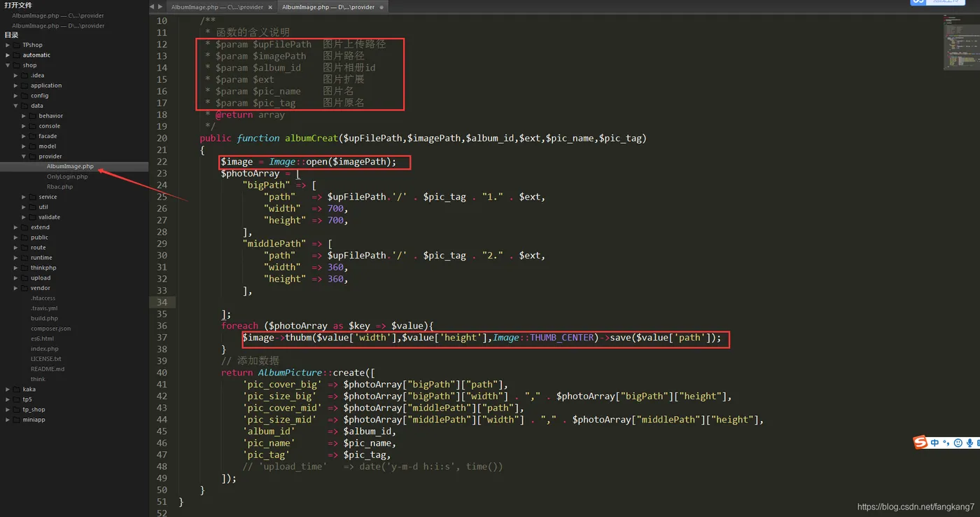
Task: Expand the vendor folder arrow
Action: pos(16,288)
